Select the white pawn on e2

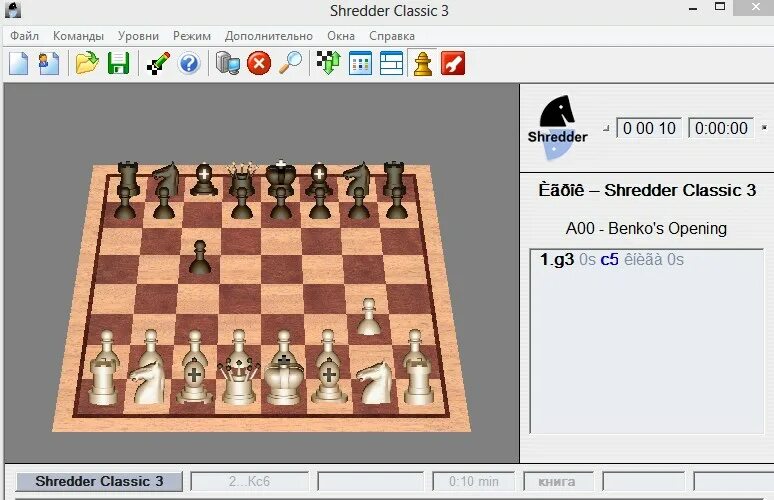(284, 346)
